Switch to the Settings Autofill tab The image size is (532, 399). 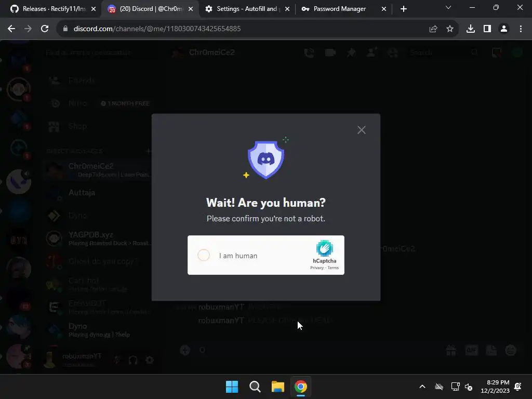(x=247, y=9)
